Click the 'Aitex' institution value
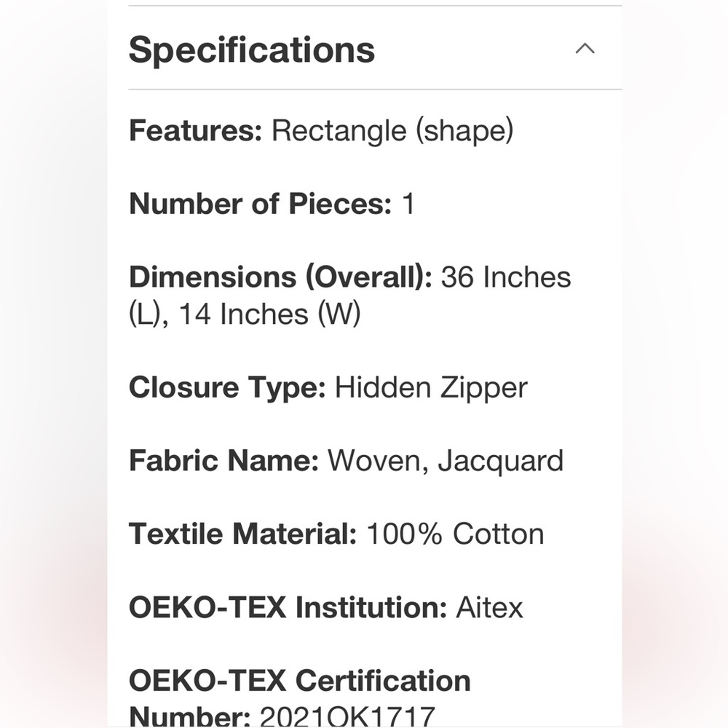This screenshot has height=728, width=728. click(489, 607)
